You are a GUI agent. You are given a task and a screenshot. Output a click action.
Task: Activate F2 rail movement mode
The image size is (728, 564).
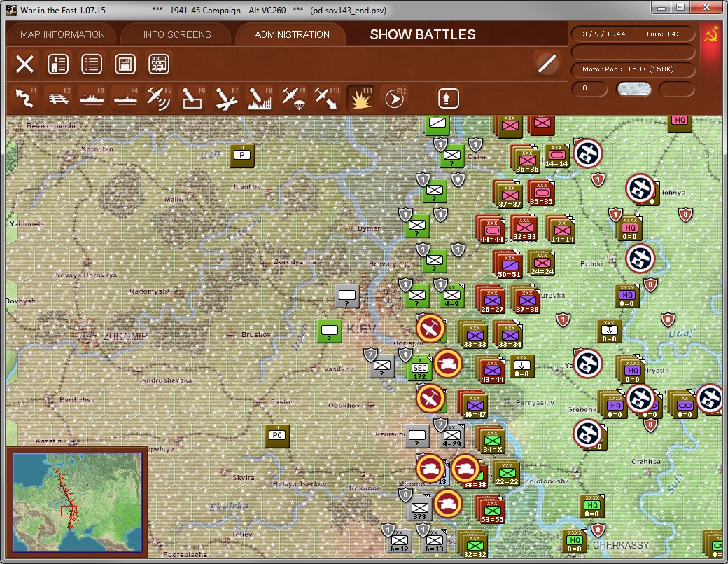[59, 97]
